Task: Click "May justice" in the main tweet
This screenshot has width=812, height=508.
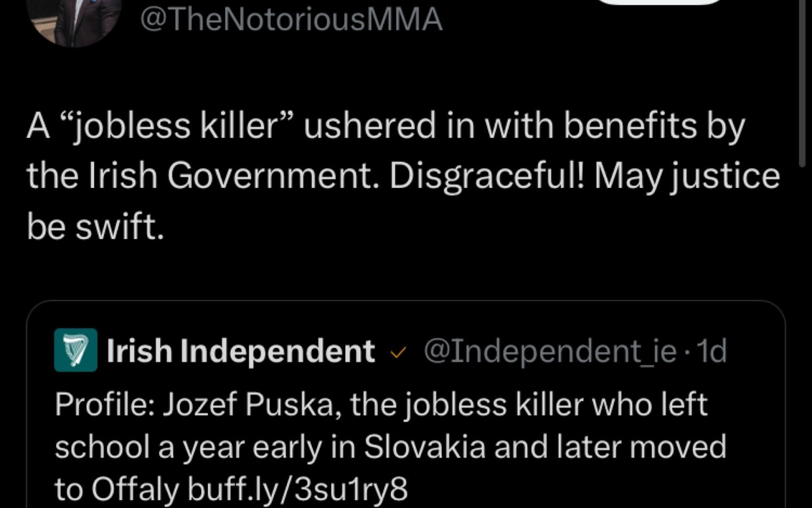Action: (687, 176)
